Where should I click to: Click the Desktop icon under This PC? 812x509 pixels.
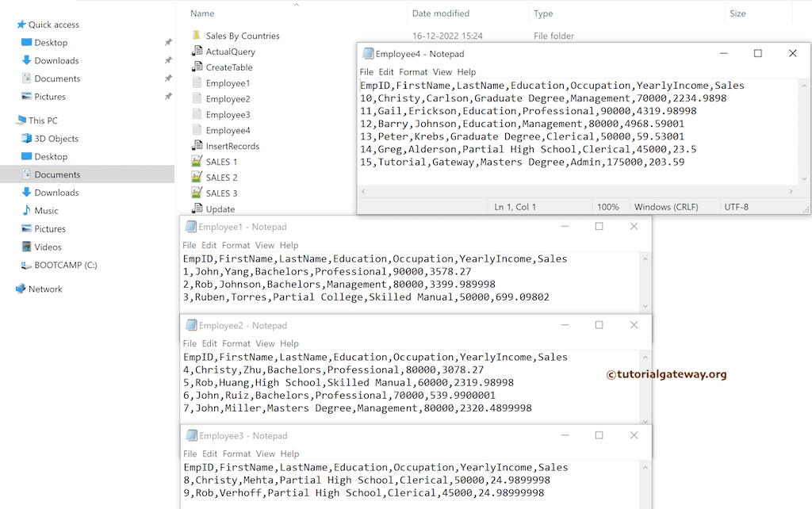(x=26, y=156)
